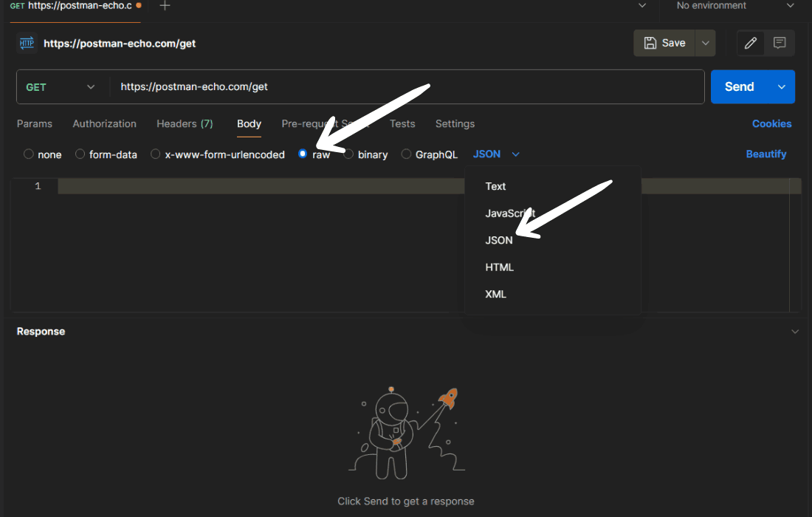Click the request URL input field
812x517 pixels.
click(407, 87)
